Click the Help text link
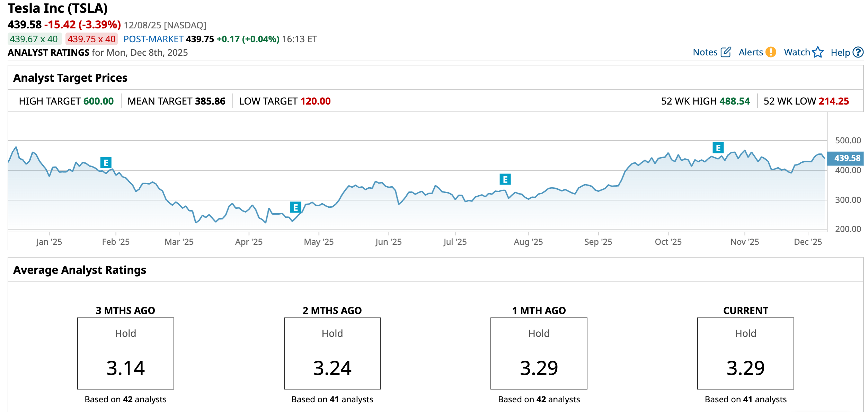Viewport: 868px width, 412px height. 840,53
